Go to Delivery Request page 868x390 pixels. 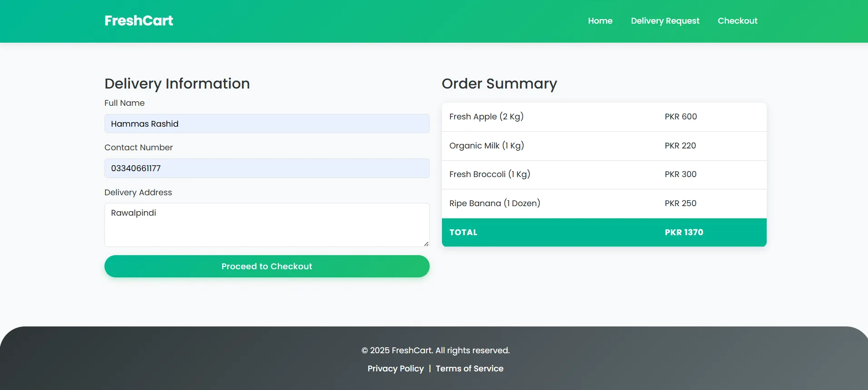pyautogui.click(x=665, y=21)
